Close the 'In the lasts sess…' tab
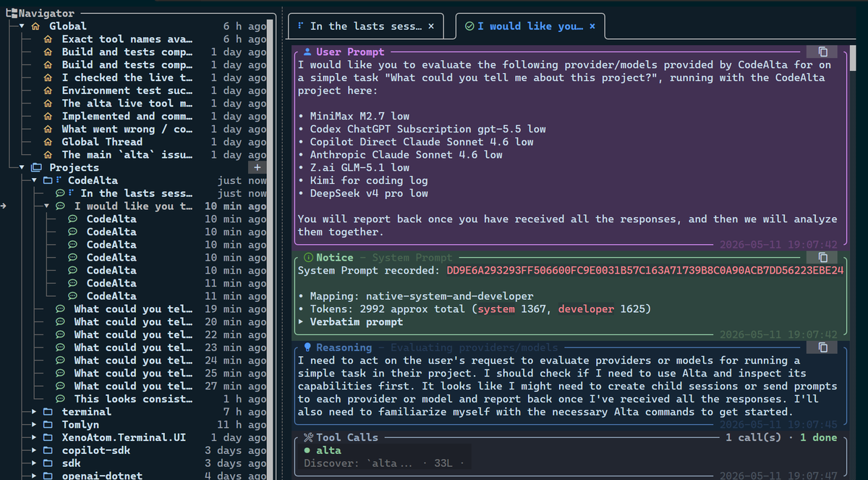The width and height of the screenshot is (868, 480). (432, 26)
